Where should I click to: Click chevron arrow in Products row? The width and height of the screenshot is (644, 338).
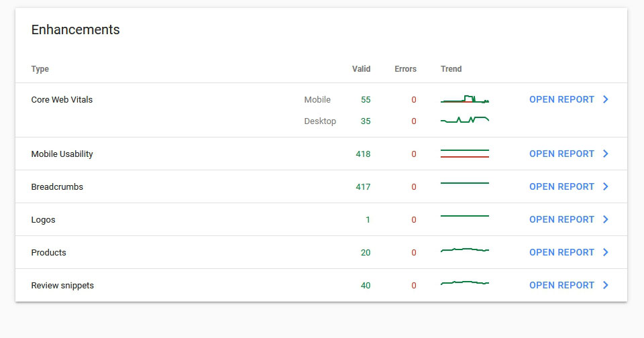click(605, 252)
